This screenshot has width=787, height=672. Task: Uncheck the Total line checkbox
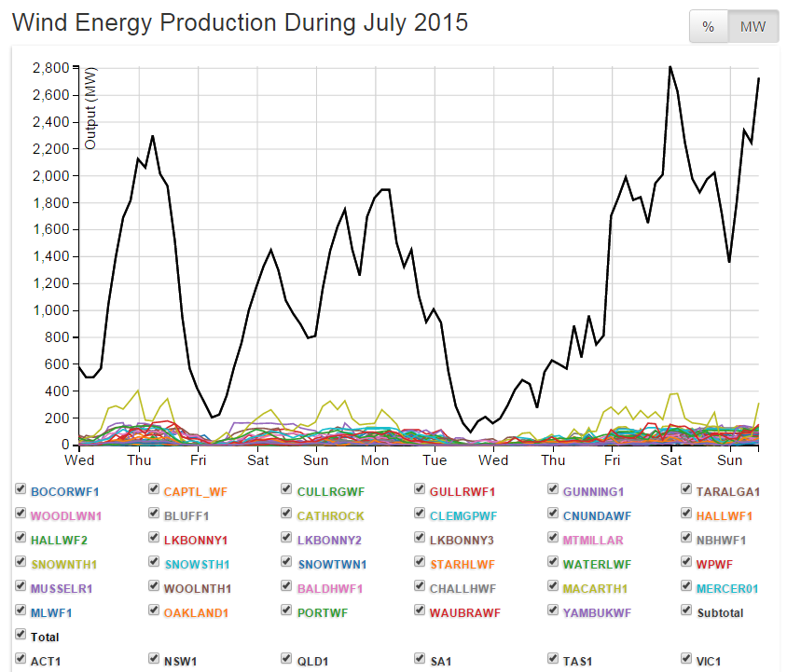click(x=21, y=637)
